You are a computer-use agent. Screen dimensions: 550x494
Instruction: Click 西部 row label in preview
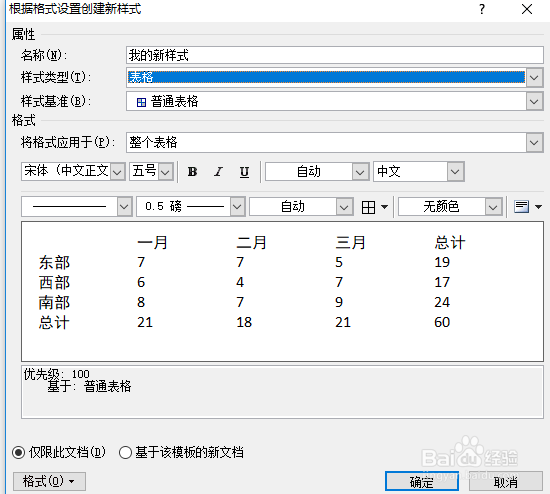[54, 282]
